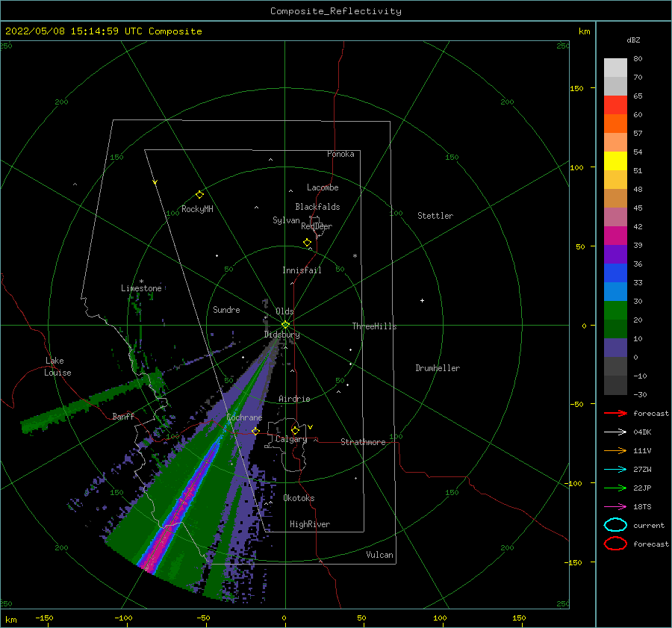The width and height of the screenshot is (672, 628).
Task: Click the yellow diamond marker below Cochrane
Action: tap(255, 432)
